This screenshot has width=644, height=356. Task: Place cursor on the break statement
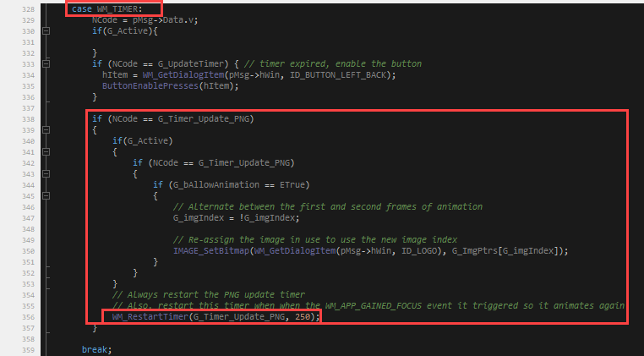point(96,349)
